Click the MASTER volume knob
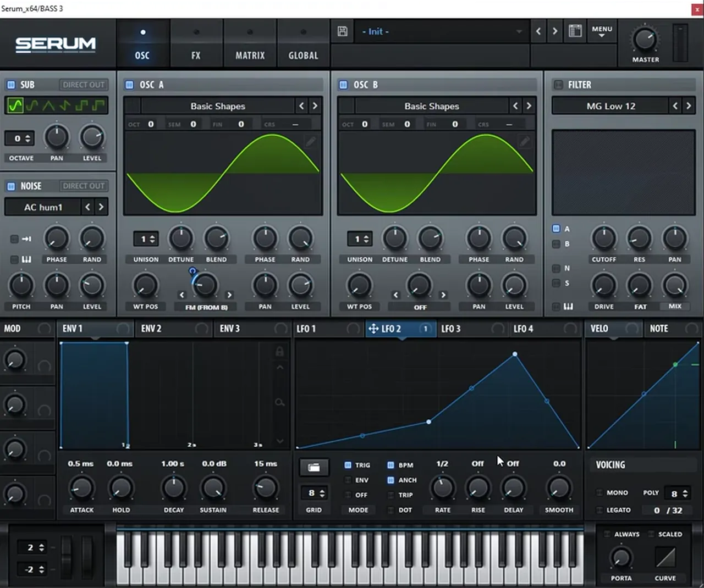 (x=645, y=39)
